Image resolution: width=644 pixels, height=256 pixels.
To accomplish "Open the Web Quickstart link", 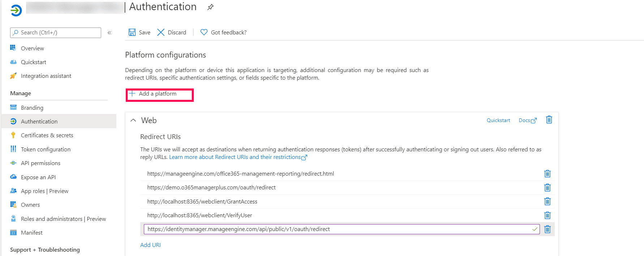I will [498, 121].
